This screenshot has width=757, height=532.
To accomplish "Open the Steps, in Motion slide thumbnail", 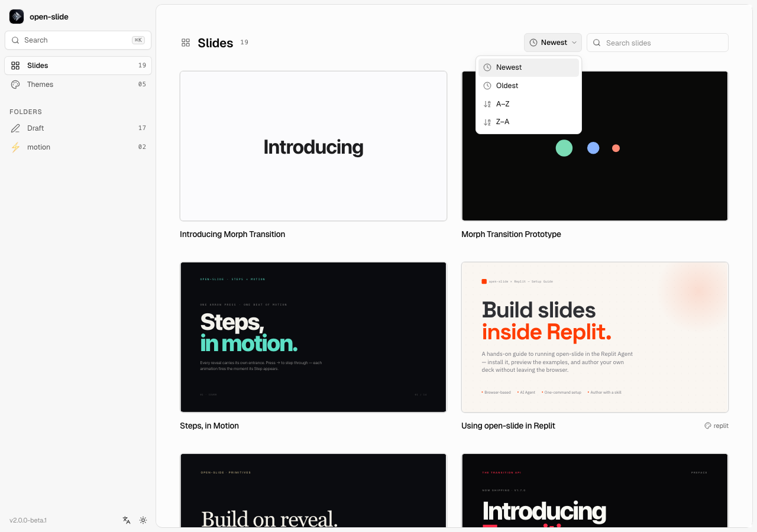I will (x=313, y=337).
